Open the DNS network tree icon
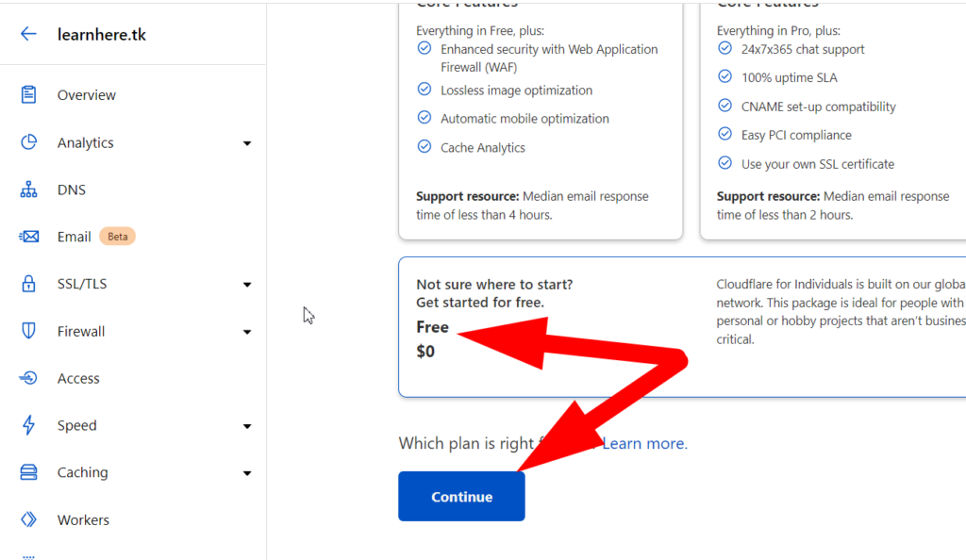 (28, 189)
